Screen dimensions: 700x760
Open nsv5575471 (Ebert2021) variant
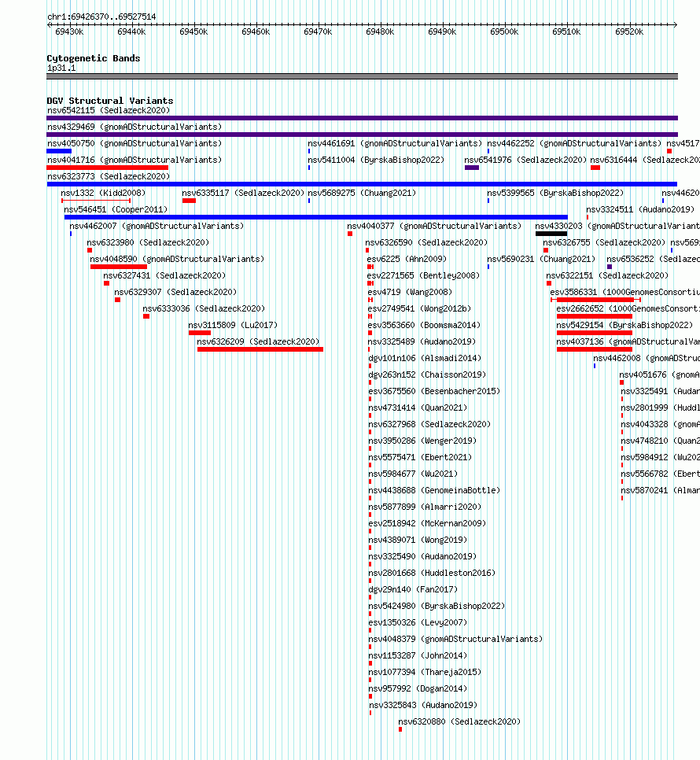420,456
